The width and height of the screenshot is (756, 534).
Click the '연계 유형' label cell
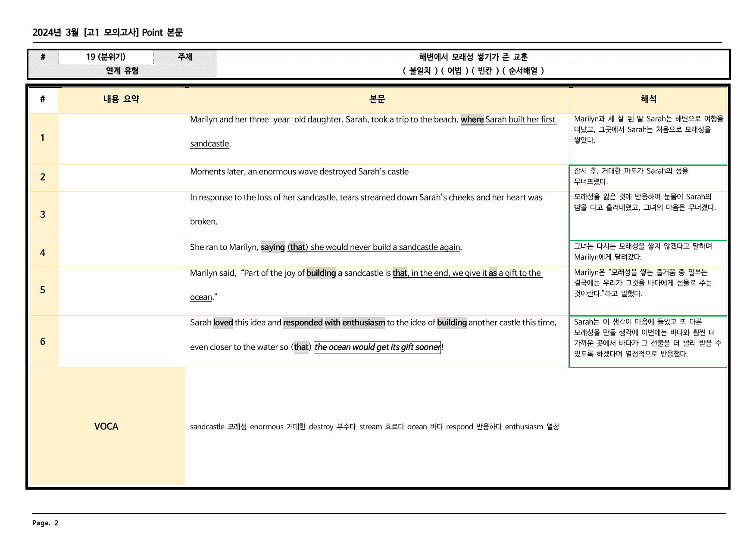[122, 71]
